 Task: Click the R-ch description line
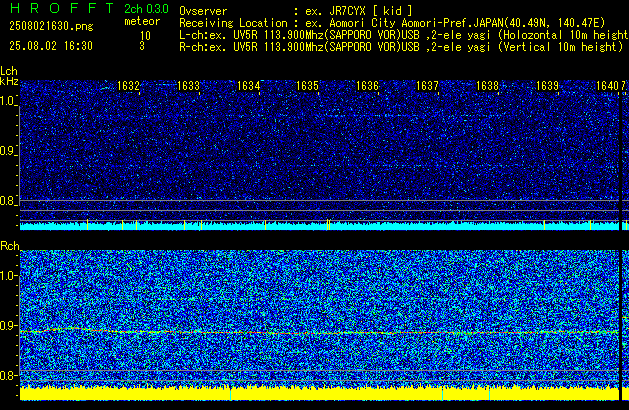pos(401,47)
